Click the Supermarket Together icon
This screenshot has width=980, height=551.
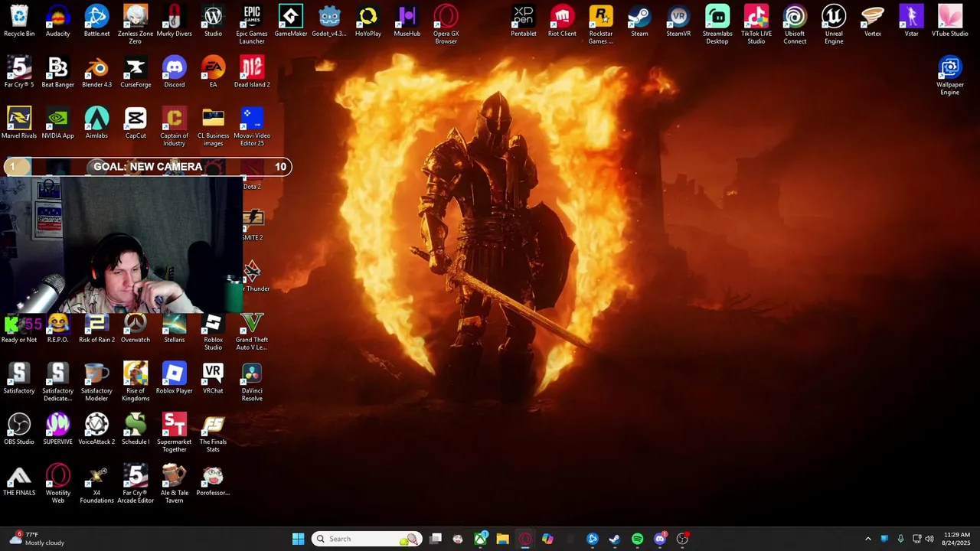[x=175, y=433]
